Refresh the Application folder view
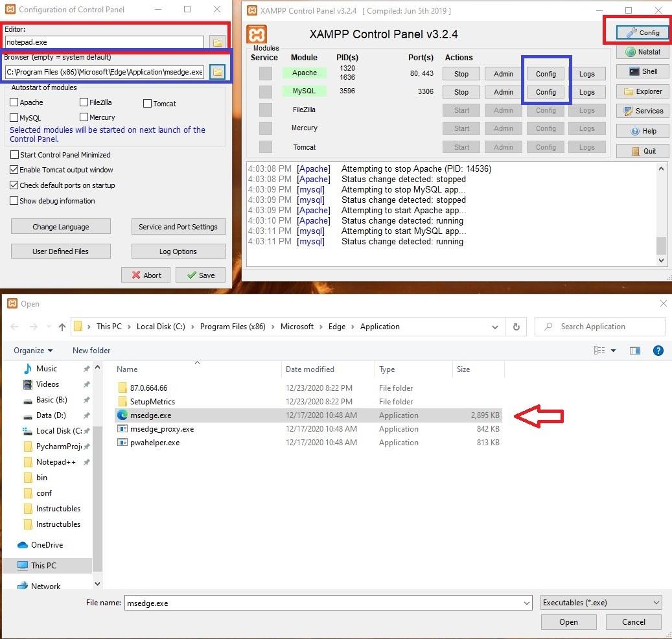 516,327
